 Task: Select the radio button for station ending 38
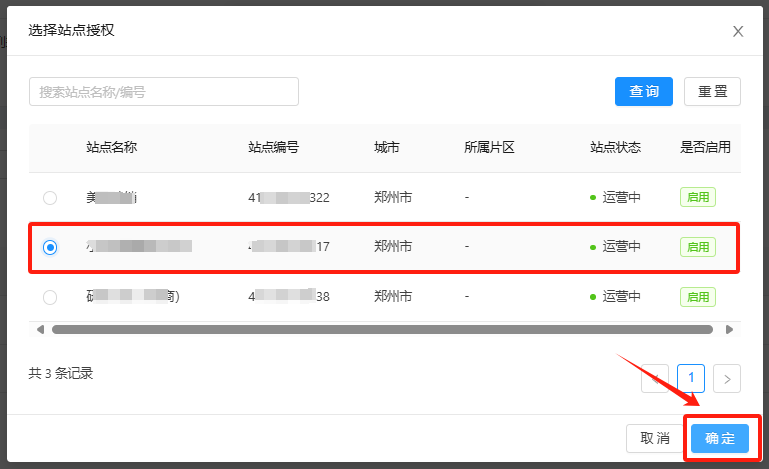pyautogui.click(x=50, y=297)
